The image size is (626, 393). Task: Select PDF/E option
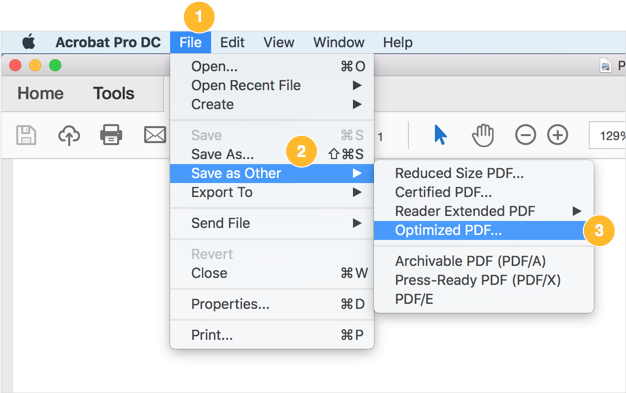[484, 299]
